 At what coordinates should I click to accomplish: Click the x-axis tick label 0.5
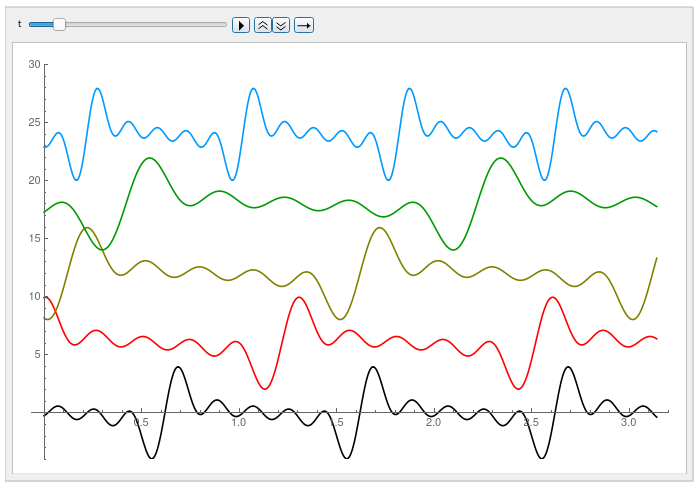click(141, 423)
